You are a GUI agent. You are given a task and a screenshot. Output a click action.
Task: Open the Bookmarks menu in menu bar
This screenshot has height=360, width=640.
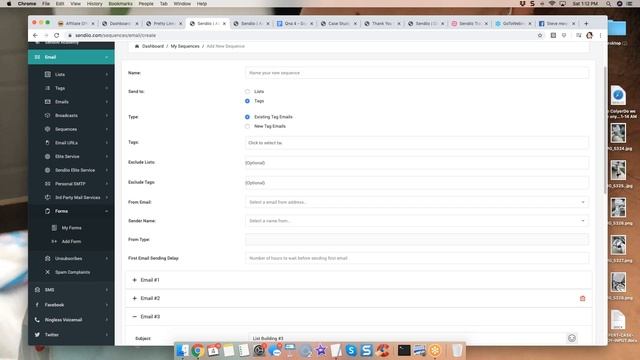click(120, 4)
